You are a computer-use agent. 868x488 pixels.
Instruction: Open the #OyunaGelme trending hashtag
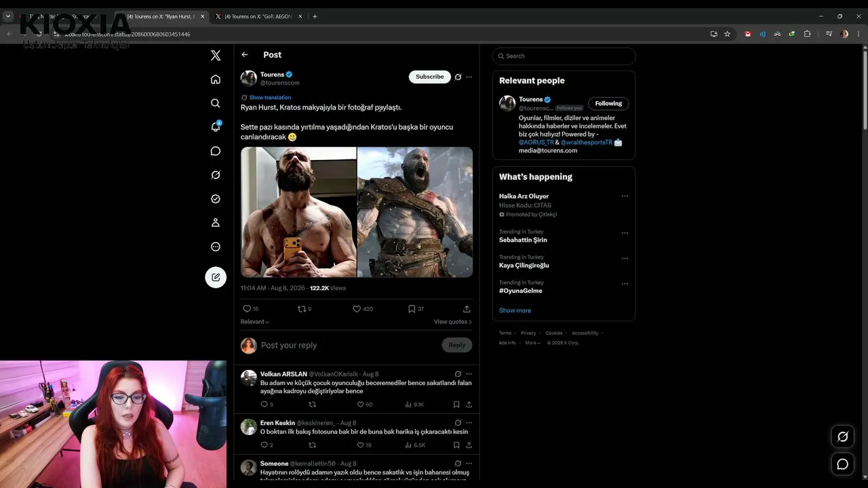(x=521, y=291)
